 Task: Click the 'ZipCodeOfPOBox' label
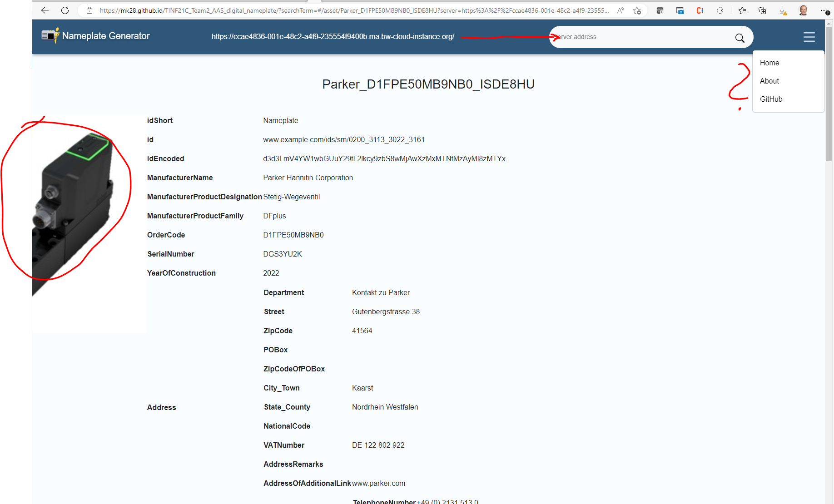coord(294,369)
